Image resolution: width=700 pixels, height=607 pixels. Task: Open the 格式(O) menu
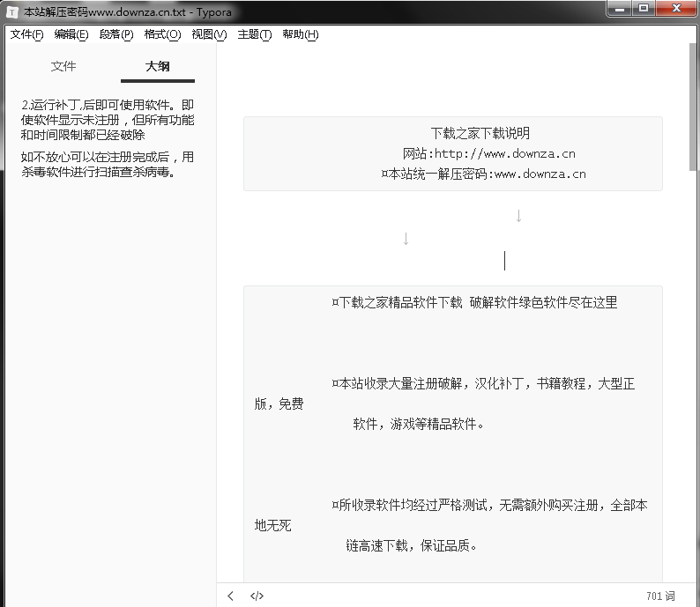162,34
